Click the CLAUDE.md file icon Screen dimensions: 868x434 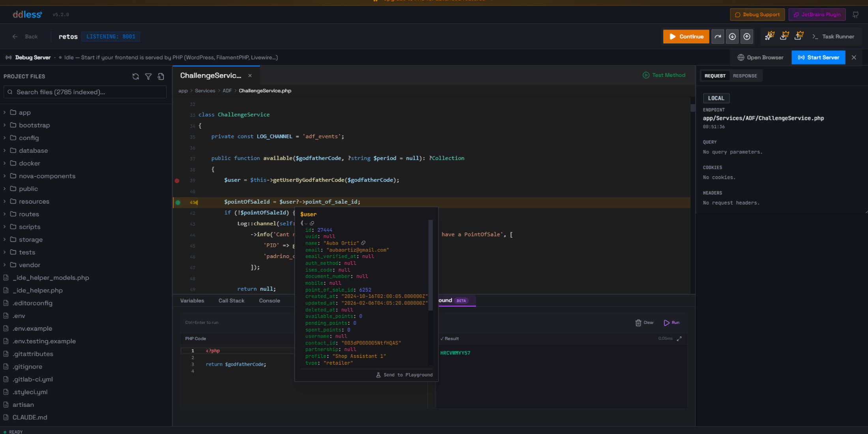pos(6,417)
